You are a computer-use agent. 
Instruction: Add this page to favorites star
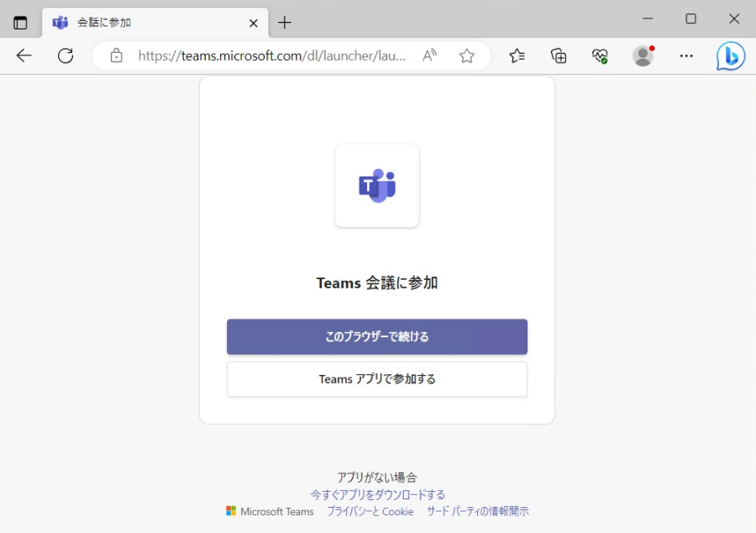point(466,56)
